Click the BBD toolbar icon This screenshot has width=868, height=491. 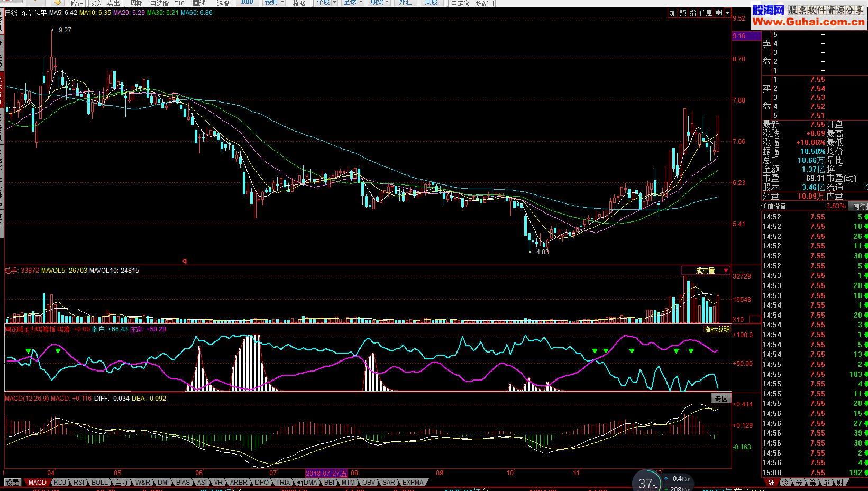[x=247, y=2]
